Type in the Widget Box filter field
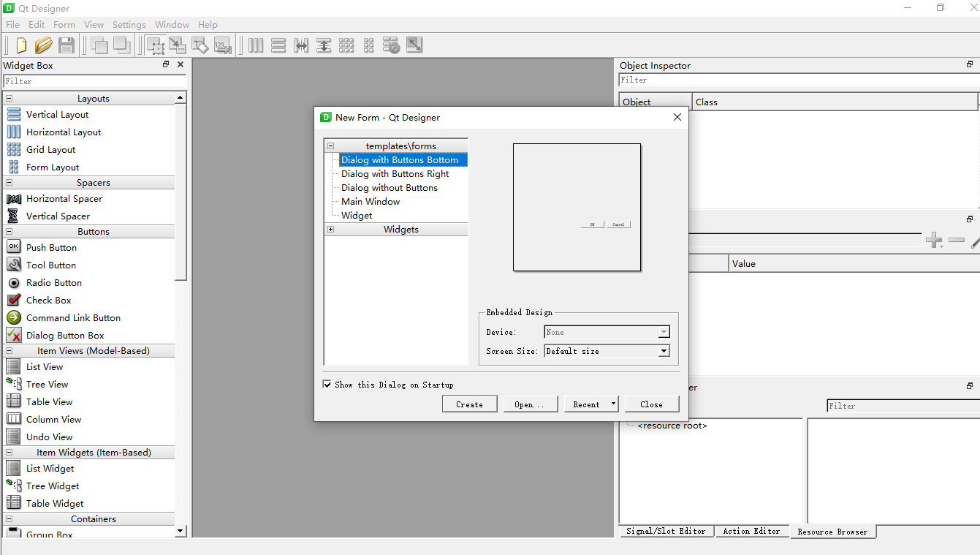This screenshot has height=555, width=980. point(94,81)
